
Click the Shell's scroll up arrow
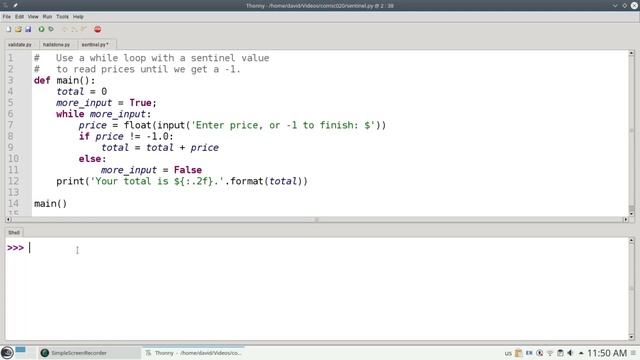pos(631,240)
